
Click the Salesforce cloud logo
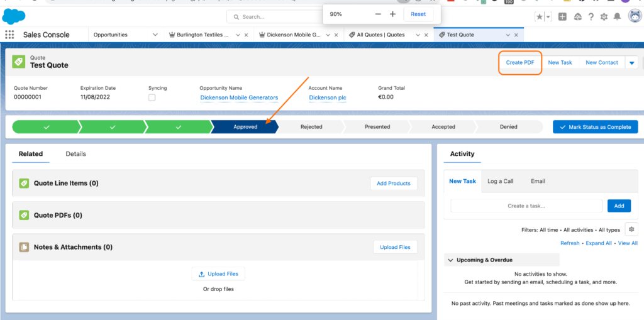[14, 16]
